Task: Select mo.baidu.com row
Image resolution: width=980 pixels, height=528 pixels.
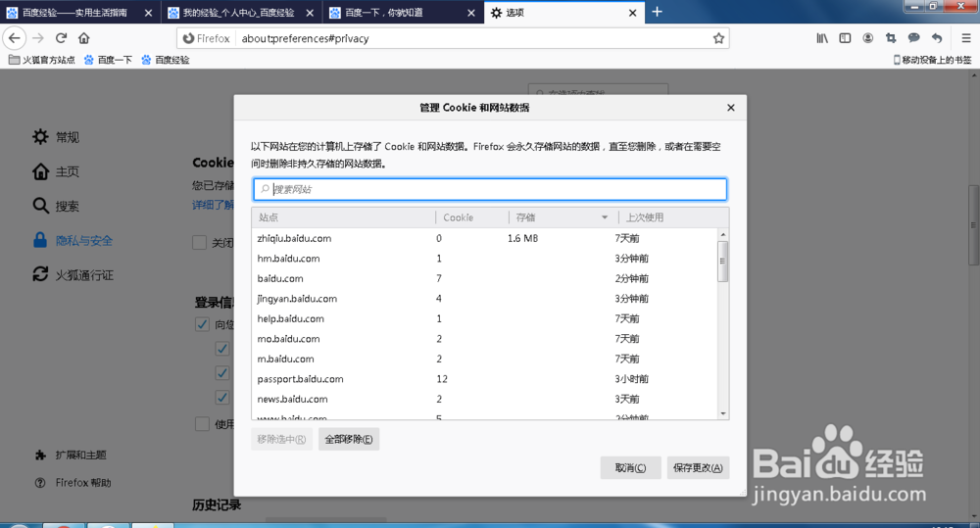Action: [485, 339]
